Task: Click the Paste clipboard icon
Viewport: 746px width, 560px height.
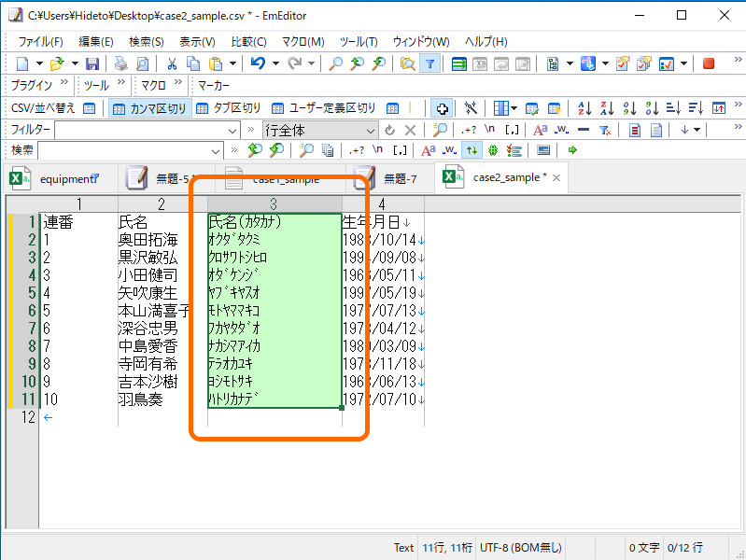Action: pos(216,63)
